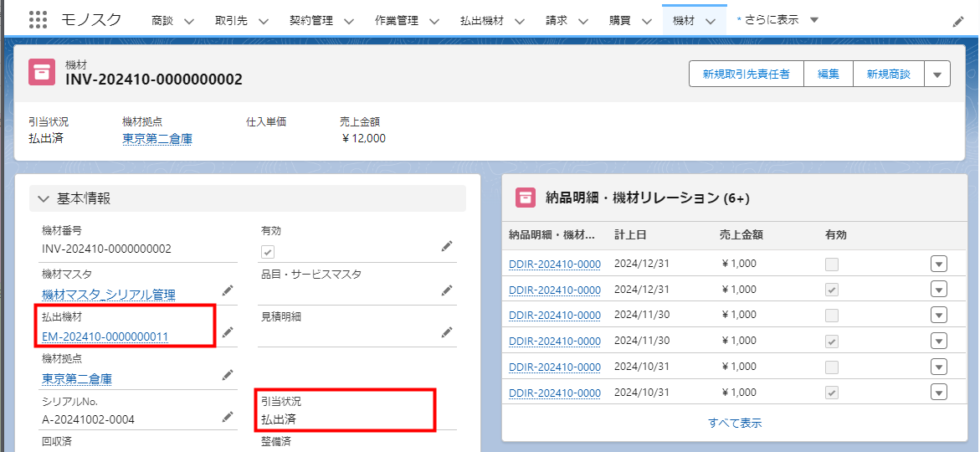Toggle 有効 checkbox in 基本情報 section
This screenshot has width=980, height=452.
coord(268,252)
